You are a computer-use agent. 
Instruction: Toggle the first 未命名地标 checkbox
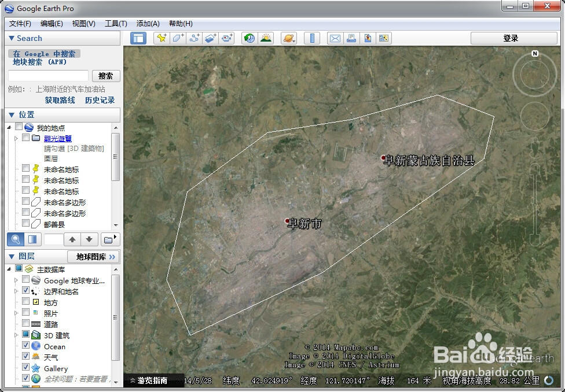25,168
